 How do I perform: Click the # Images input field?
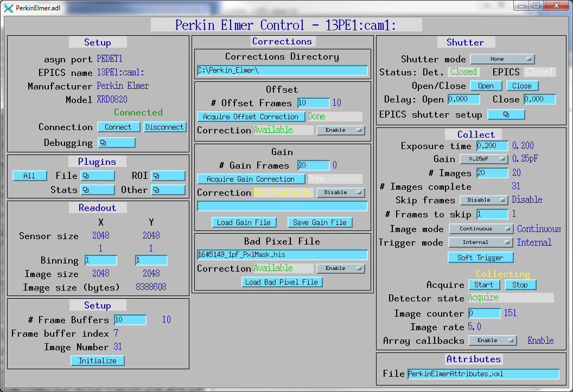492,173
